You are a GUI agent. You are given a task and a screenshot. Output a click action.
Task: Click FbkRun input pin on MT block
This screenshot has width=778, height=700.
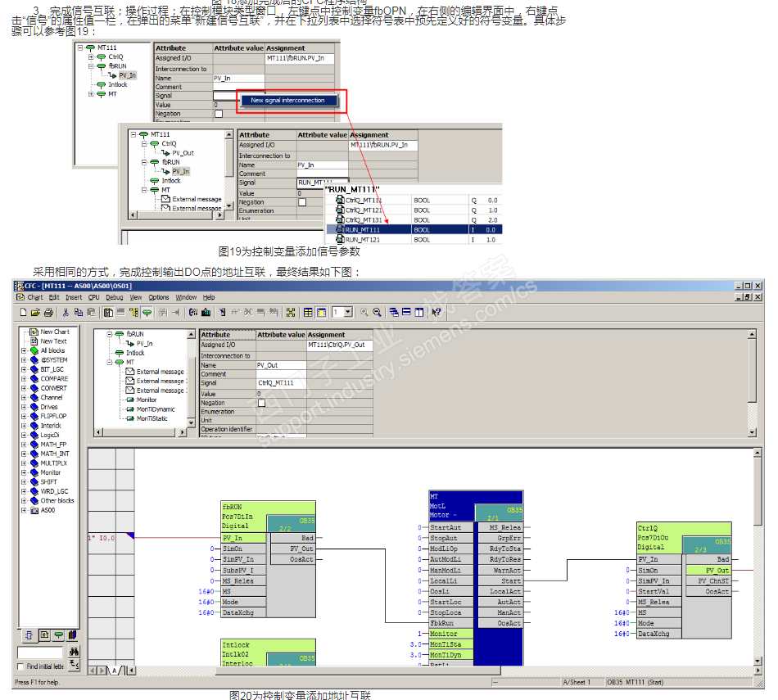tap(451, 624)
